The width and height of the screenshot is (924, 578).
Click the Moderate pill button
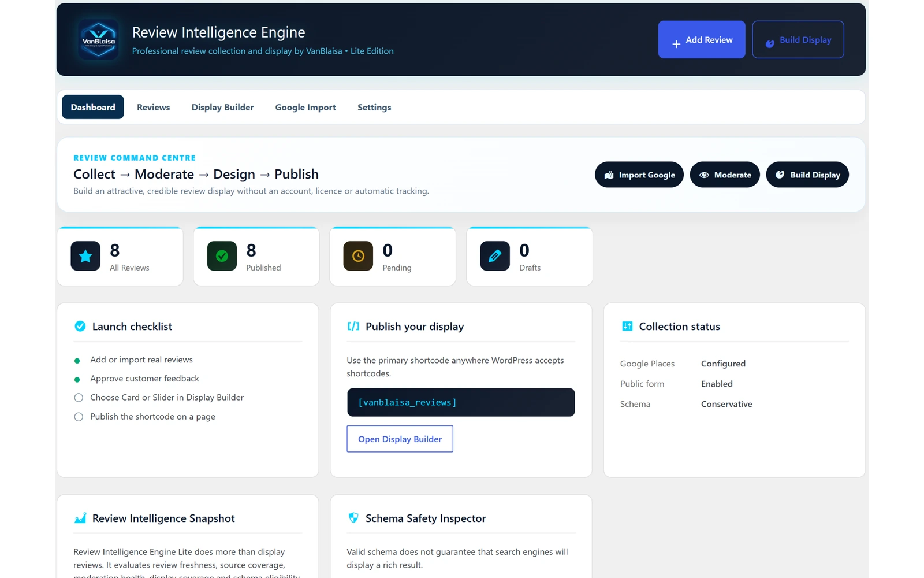coord(725,175)
